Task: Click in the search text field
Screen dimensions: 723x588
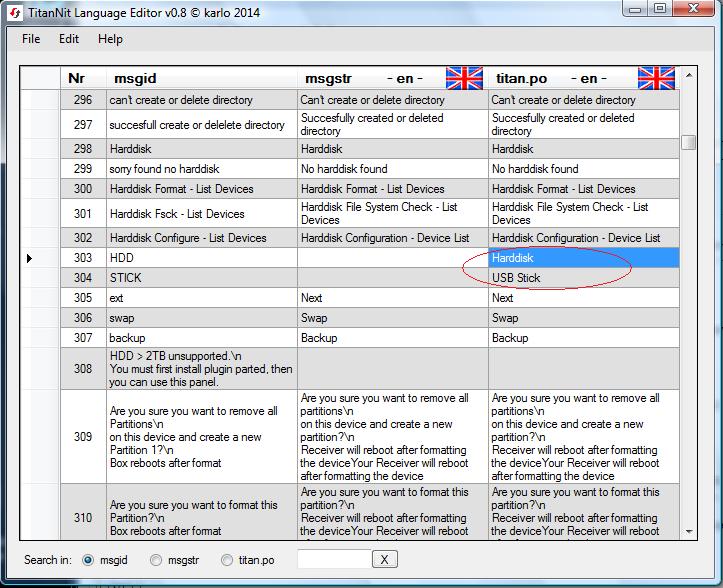Action: point(334,560)
